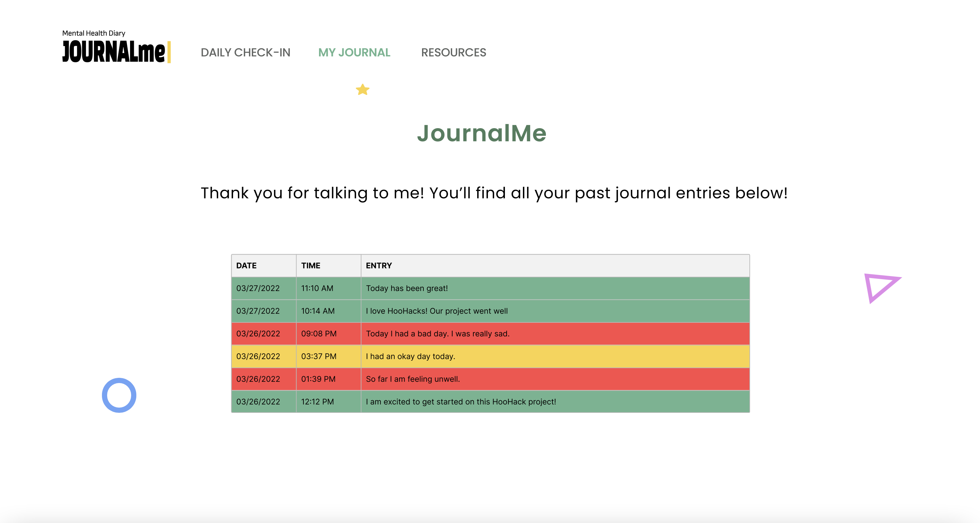Click the TIME column header

311,266
